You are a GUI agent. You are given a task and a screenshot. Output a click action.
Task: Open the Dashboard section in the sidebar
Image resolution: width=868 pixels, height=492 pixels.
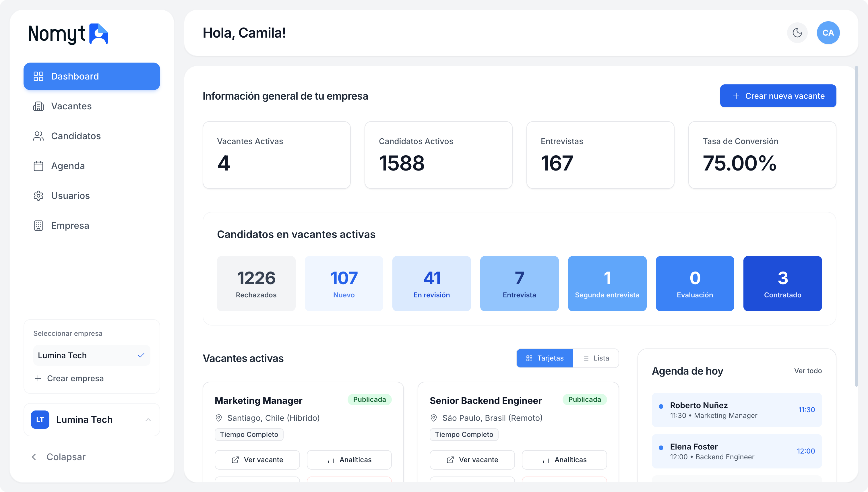(x=92, y=76)
